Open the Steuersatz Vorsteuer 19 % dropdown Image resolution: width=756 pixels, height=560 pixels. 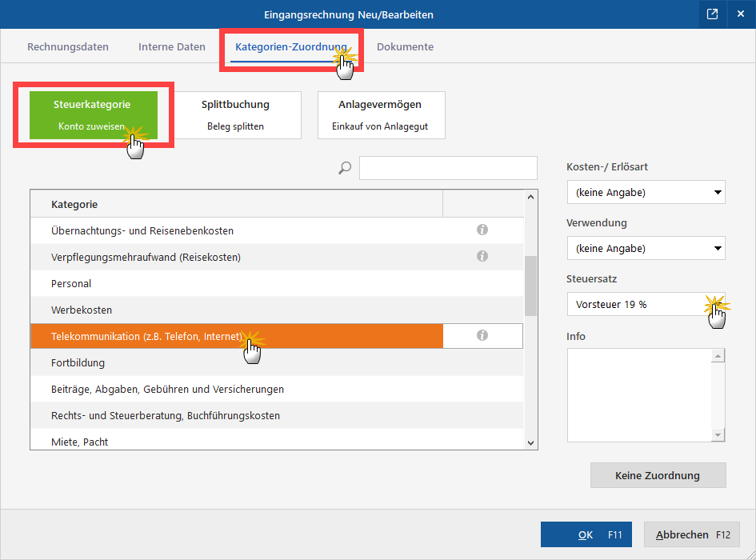(646, 304)
